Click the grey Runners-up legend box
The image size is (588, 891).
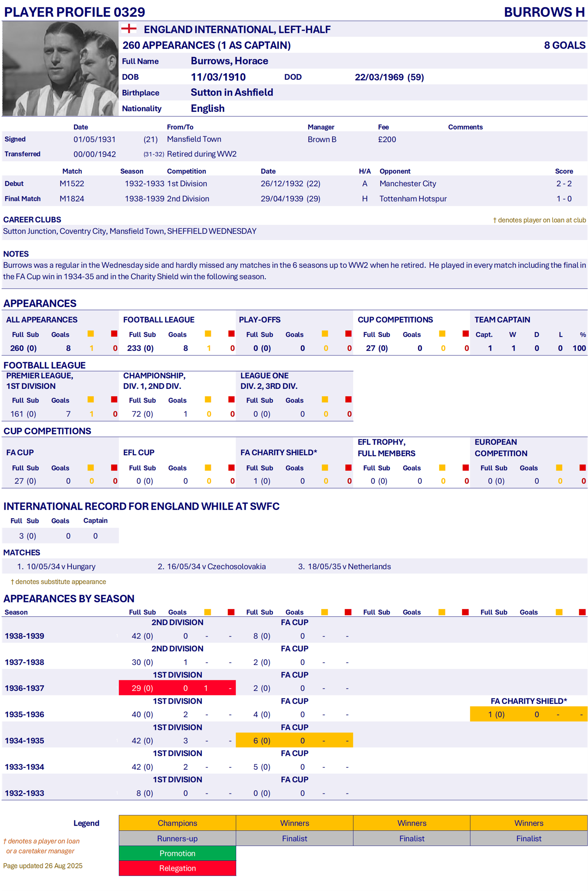(177, 838)
